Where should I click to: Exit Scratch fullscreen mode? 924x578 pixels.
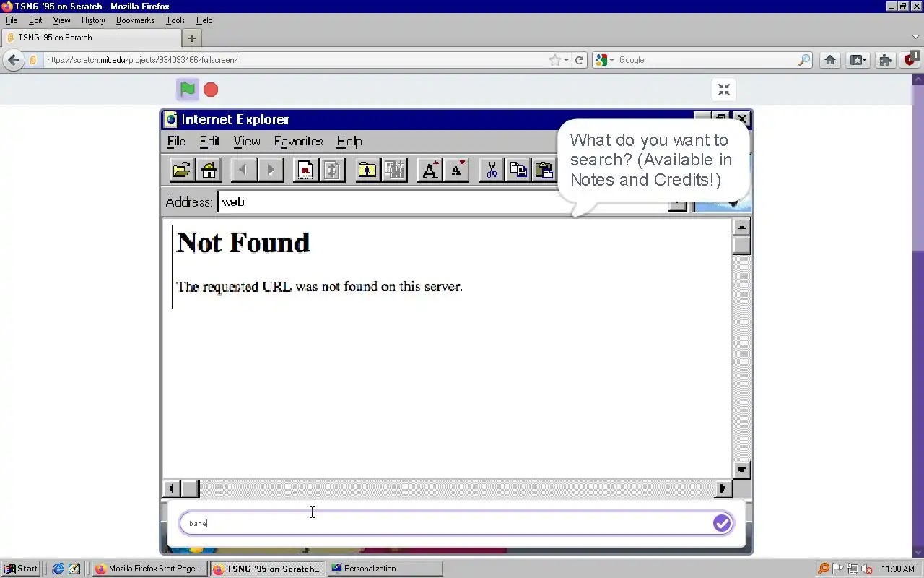click(724, 90)
